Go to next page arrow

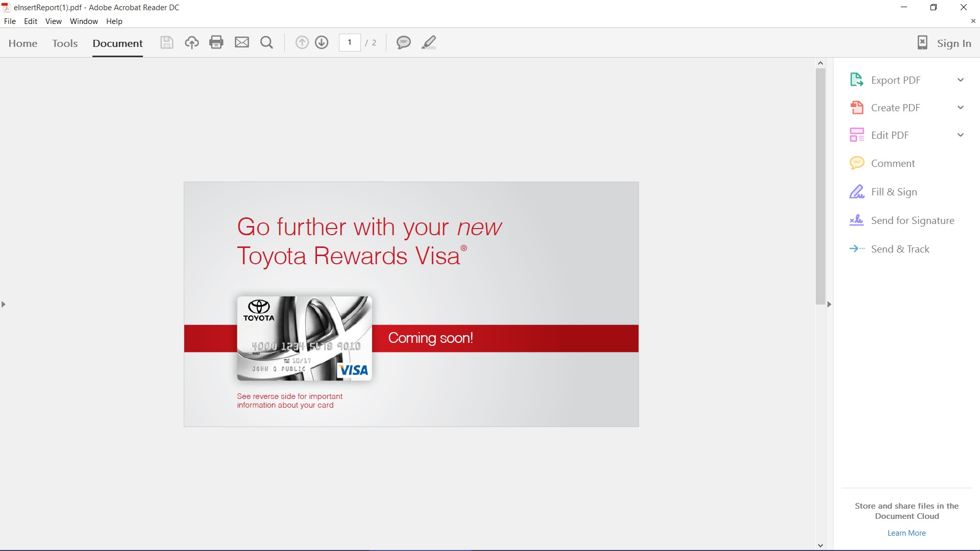[322, 42]
